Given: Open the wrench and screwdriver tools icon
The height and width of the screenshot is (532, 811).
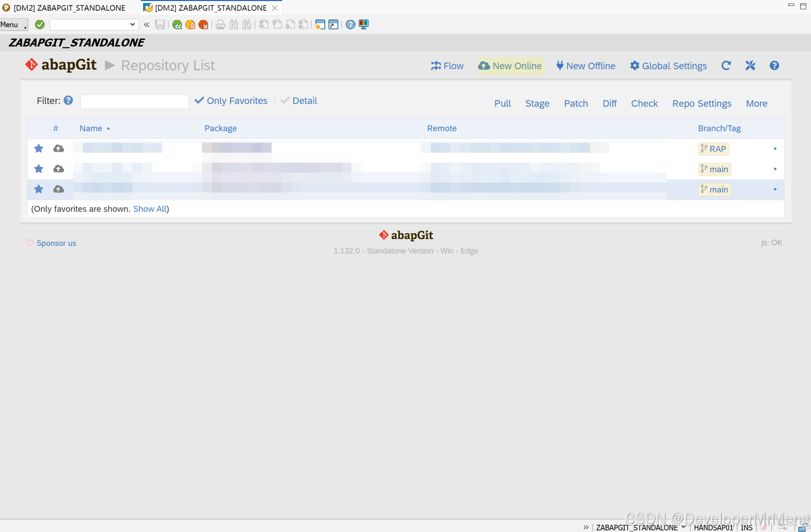Looking at the screenshot, I should (x=750, y=66).
